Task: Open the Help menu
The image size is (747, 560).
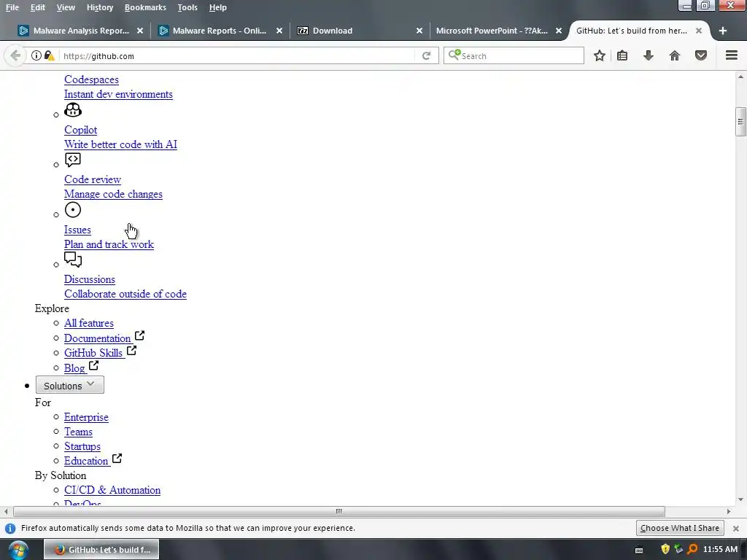Action: (x=217, y=7)
